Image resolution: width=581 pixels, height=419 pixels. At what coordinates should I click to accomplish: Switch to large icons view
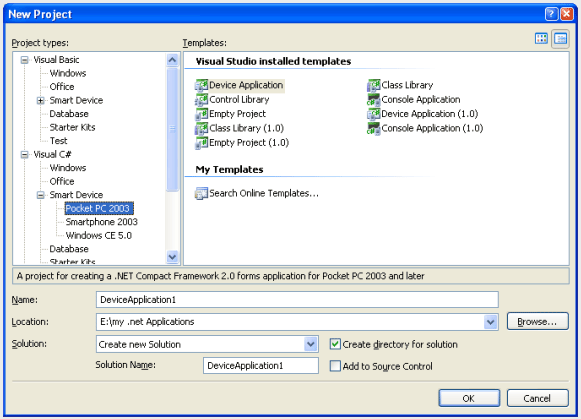541,38
